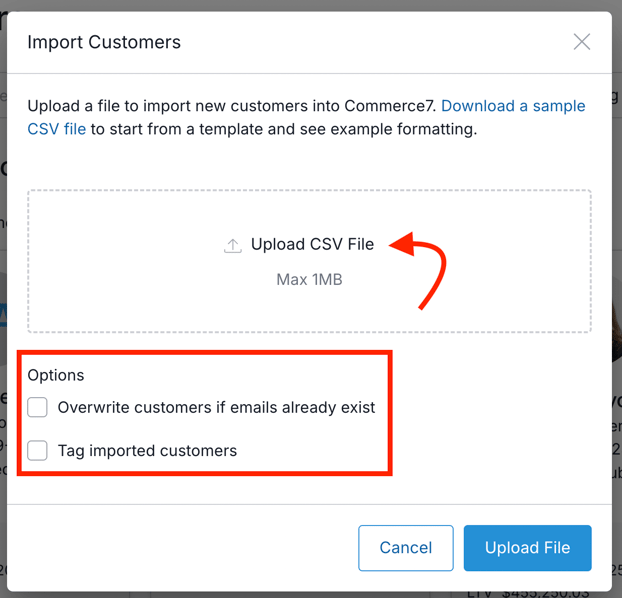
Task: Click the Import Customers dialog title
Action: point(104,42)
